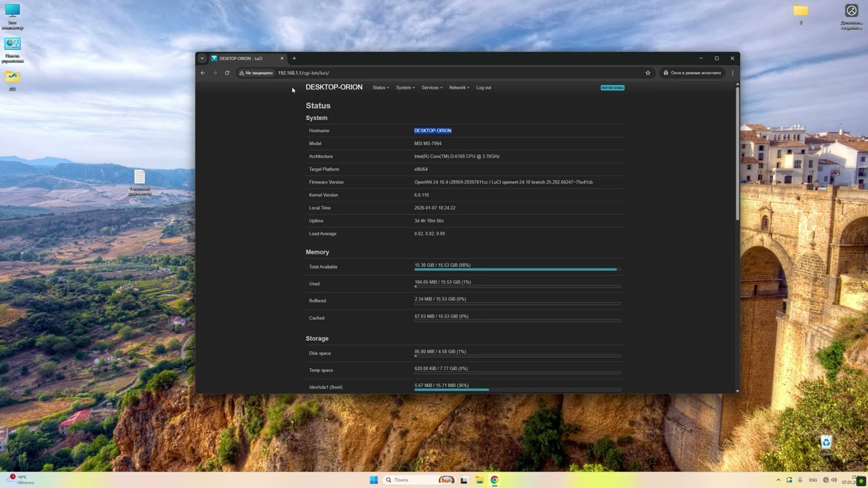Show hidden system tray icons
868x488 pixels.
click(x=778, y=480)
